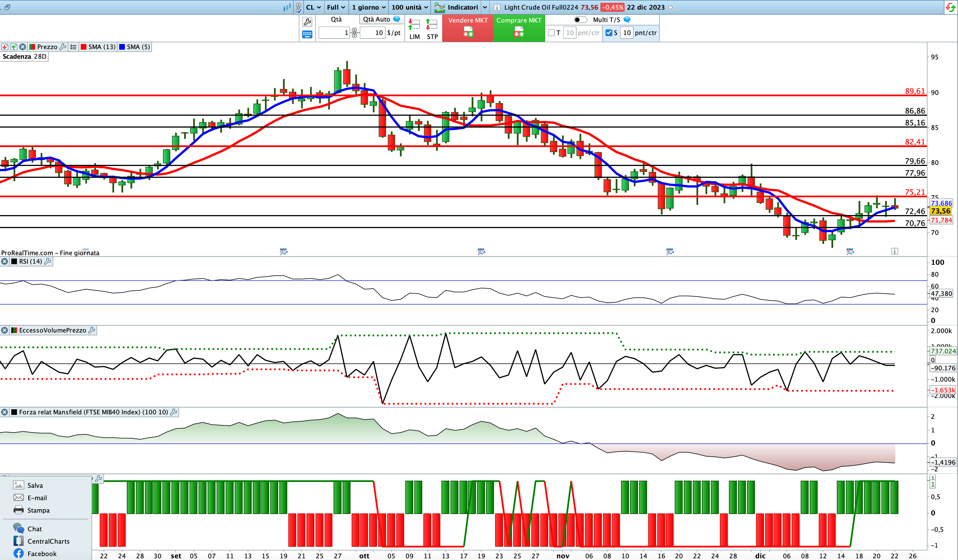Screen dimensions: 958x560
Task: Click the -0,45% change badge
Action: point(612,7)
